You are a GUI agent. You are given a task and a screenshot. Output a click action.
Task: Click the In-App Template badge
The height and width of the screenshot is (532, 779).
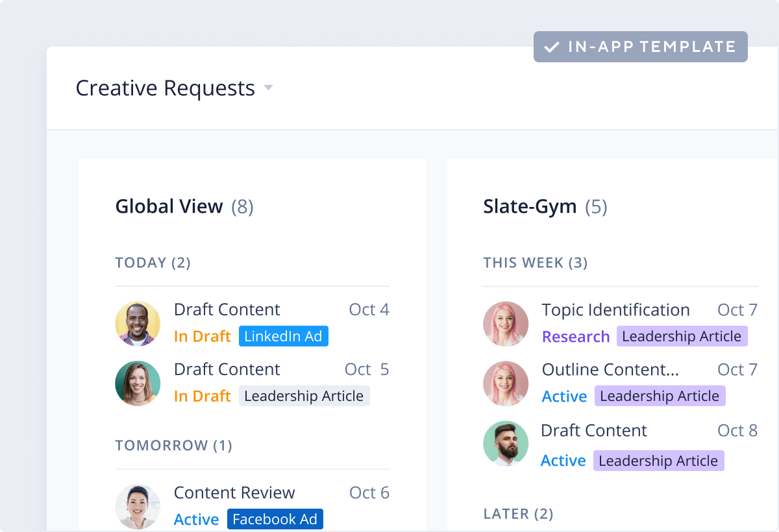(640, 47)
